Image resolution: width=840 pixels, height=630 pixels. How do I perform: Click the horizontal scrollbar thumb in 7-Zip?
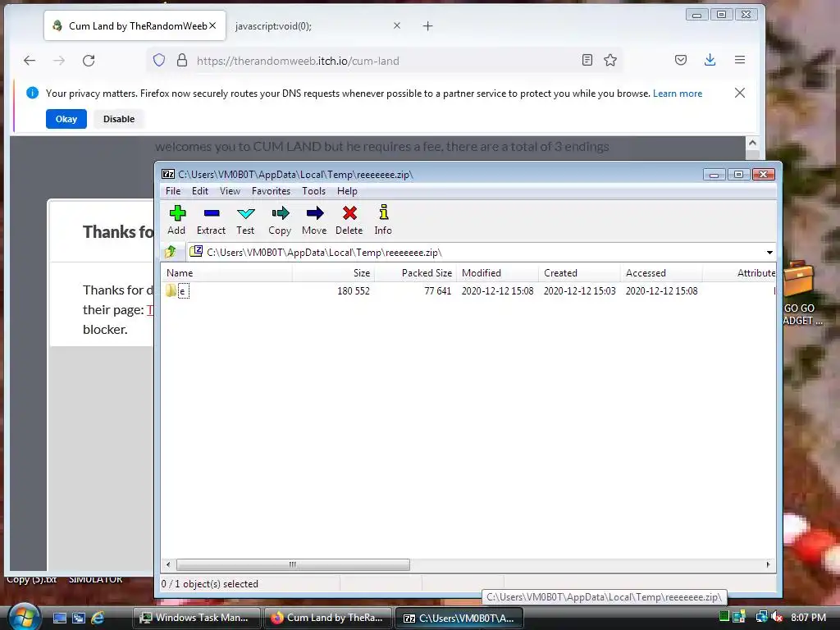(x=293, y=564)
